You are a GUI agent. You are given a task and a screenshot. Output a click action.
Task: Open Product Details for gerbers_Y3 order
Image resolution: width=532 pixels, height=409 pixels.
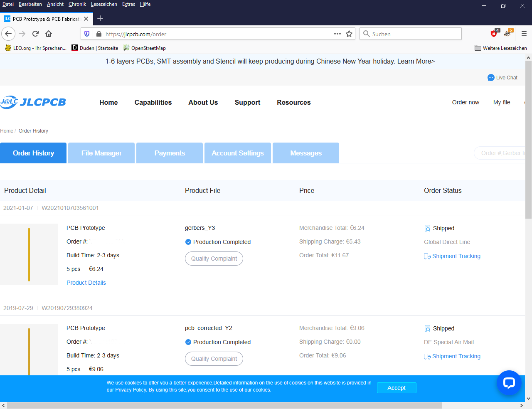pos(86,283)
